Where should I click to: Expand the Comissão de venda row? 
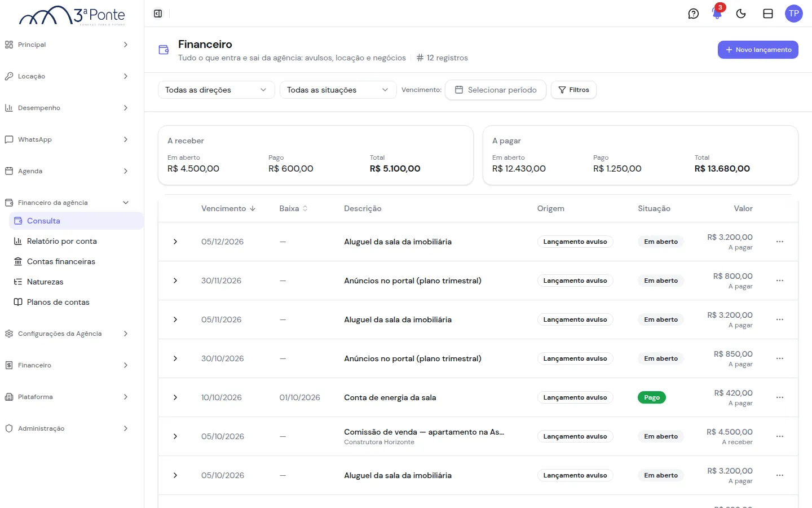[x=175, y=436]
